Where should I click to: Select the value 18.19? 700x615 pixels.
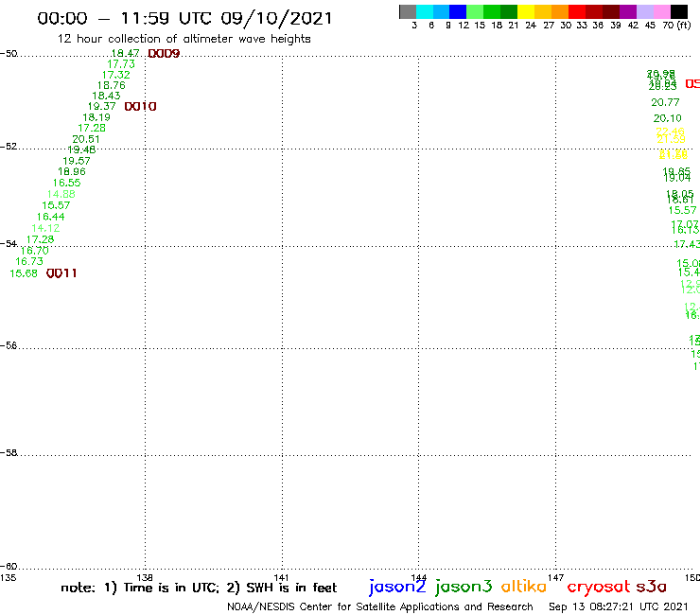tap(96, 117)
